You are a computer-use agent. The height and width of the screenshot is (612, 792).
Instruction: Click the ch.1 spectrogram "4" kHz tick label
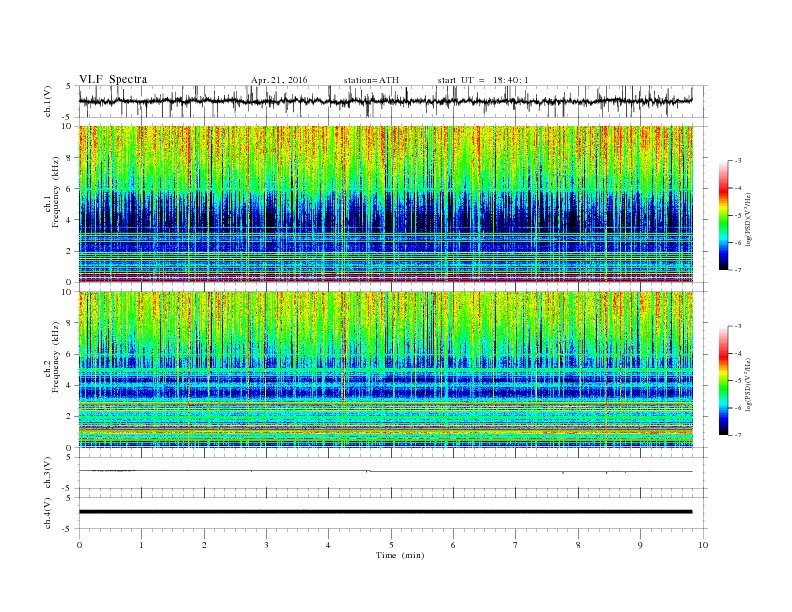click(69, 220)
